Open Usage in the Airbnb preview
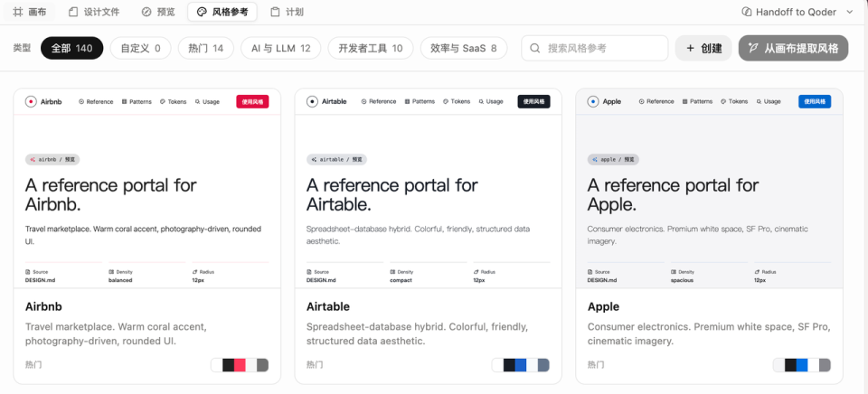This screenshot has width=868, height=394. [x=208, y=102]
